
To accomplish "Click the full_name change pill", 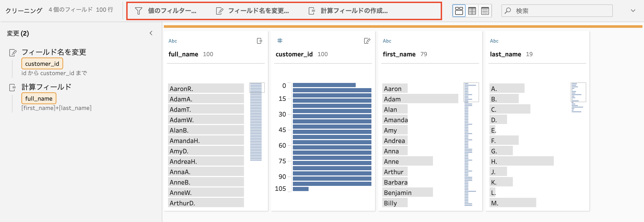I will click(x=39, y=99).
